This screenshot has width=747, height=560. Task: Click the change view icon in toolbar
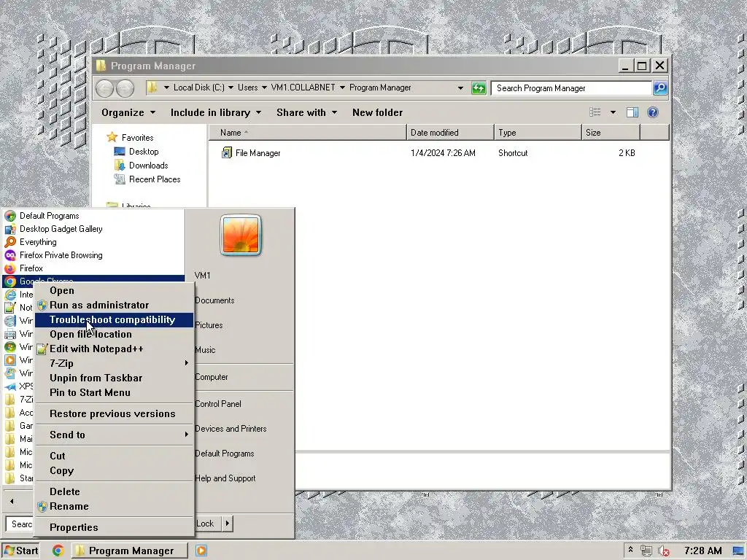(595, 112)
